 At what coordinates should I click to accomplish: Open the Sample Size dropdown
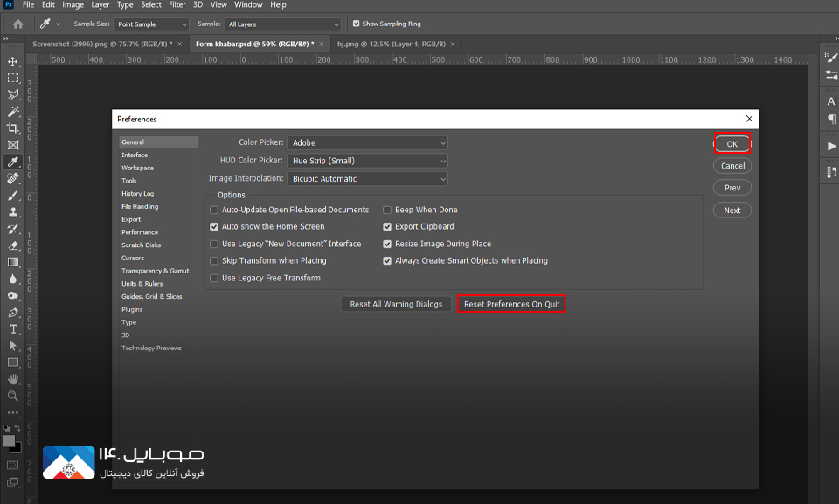151,24
